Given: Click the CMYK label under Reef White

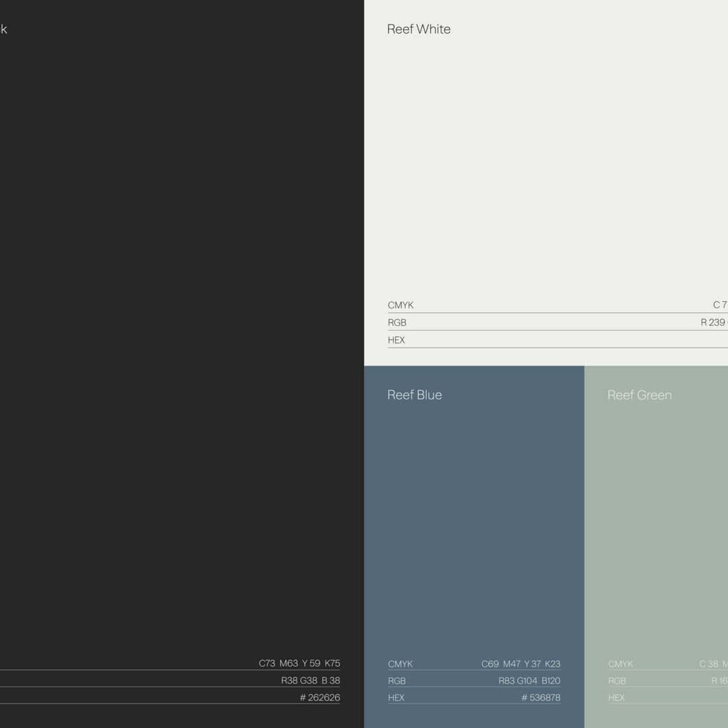Looking at the screenshot, I should (x=400, y=305).
